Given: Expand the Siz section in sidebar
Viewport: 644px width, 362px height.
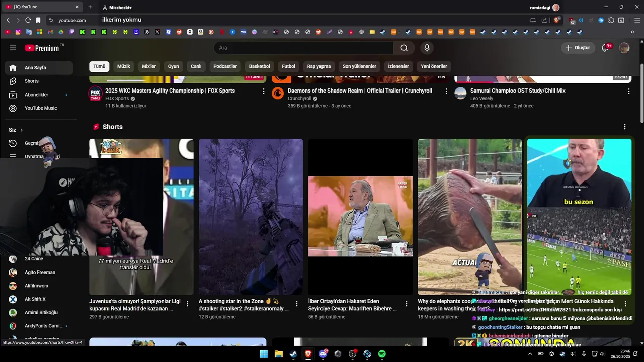Looking at the screenshot, I should pyautogui.click(x=16, y=130).
